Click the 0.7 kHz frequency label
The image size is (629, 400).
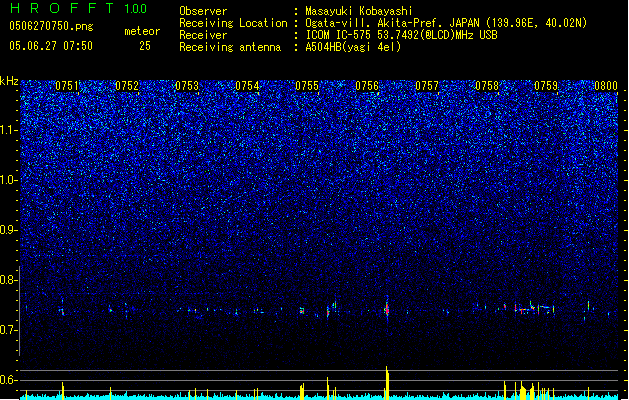tap(8, 330)
